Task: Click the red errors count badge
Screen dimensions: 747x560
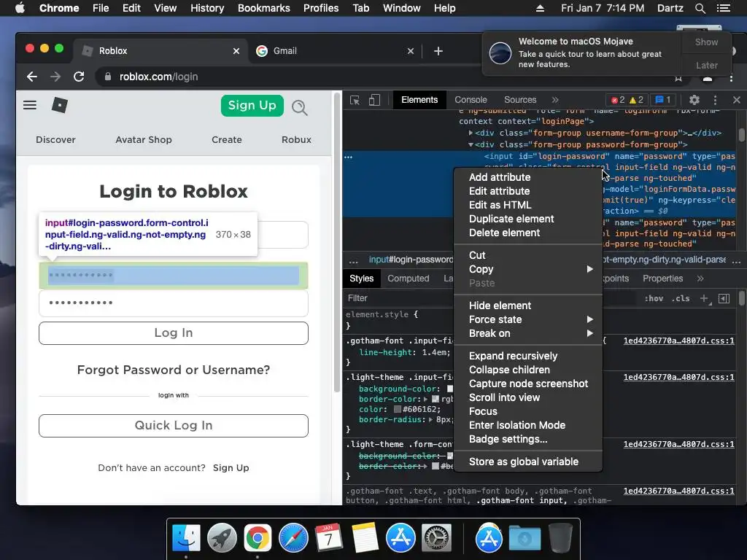Action: point(618,99)
